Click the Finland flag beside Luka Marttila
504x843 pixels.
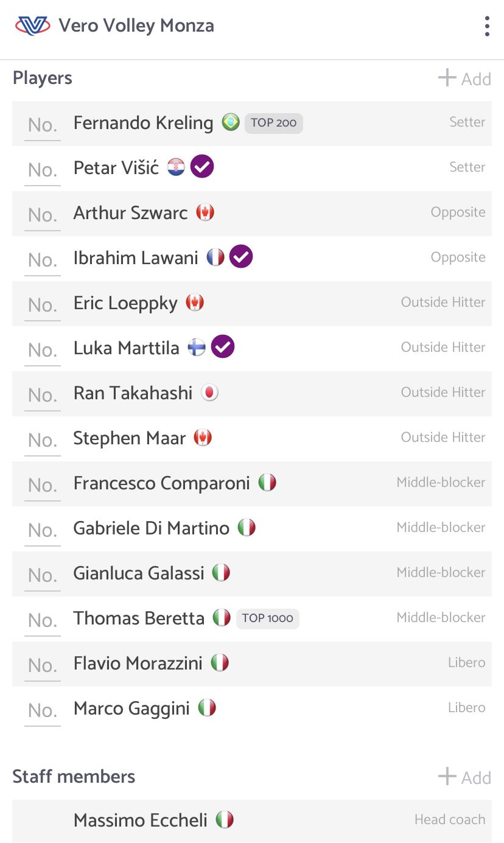[x=196, y=348]
